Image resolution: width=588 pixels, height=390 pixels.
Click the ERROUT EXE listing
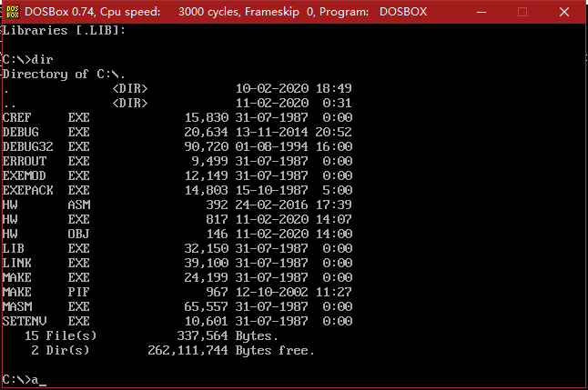tap(46, 161)
